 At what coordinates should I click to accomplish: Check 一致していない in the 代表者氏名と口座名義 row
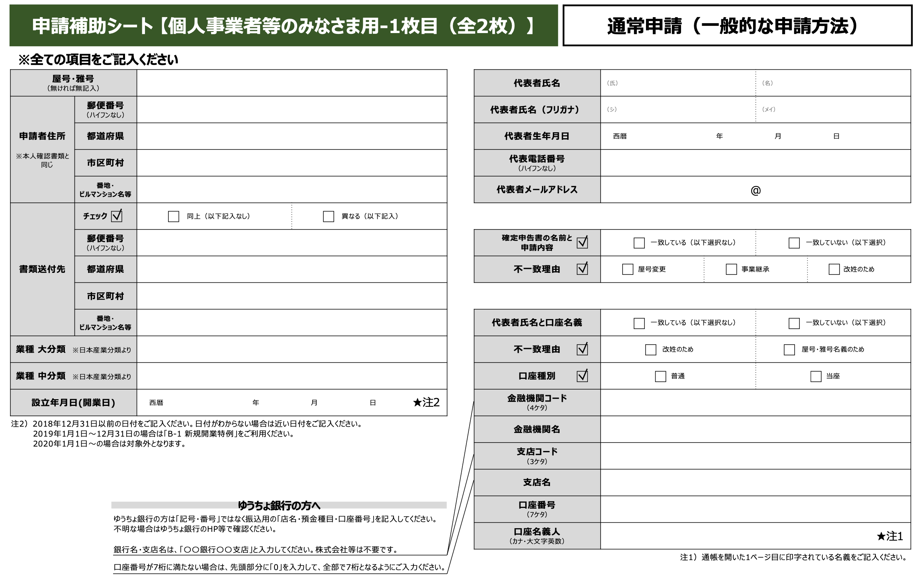coord(794,323)
